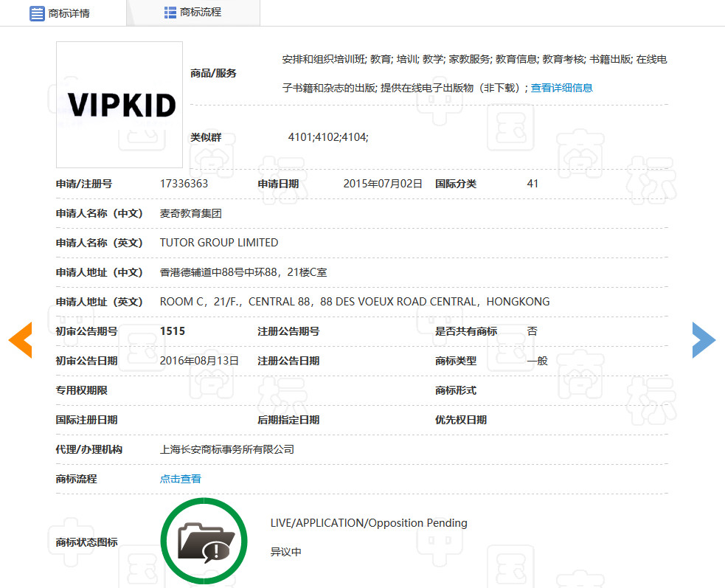The width and height of the screenshot is (725, 588).
Task: Click the blue document icon beside 商标详情
Action: (37, 13)
